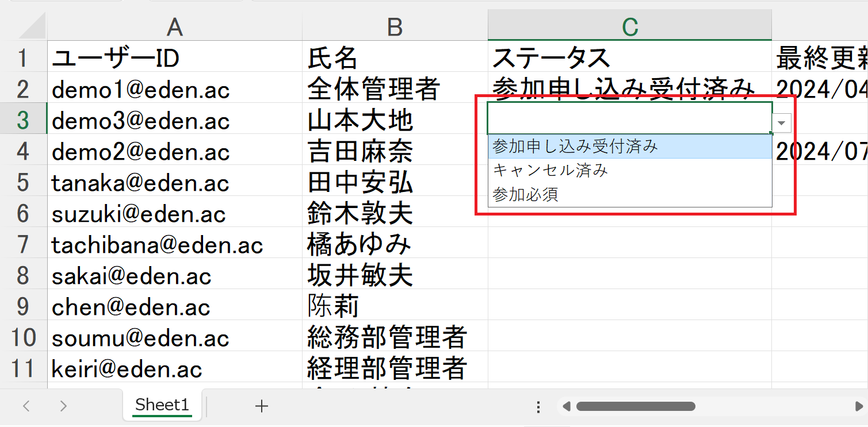Viewport: 868px width, 427px height.
Task: Select cell containing demo2@eden.ac
Action: [175, 149]
